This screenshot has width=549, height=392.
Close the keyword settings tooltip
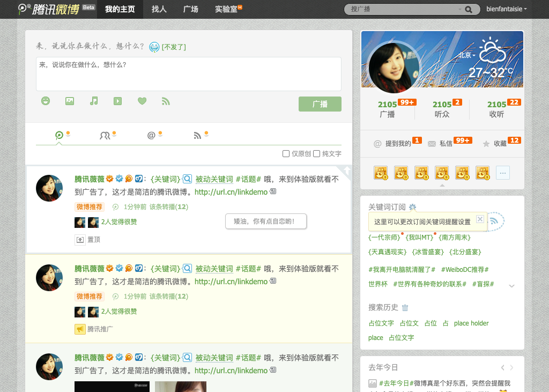480,219
